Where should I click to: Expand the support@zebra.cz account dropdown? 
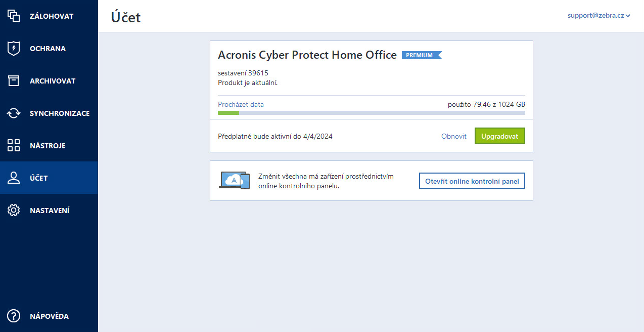tap(599, 16)
